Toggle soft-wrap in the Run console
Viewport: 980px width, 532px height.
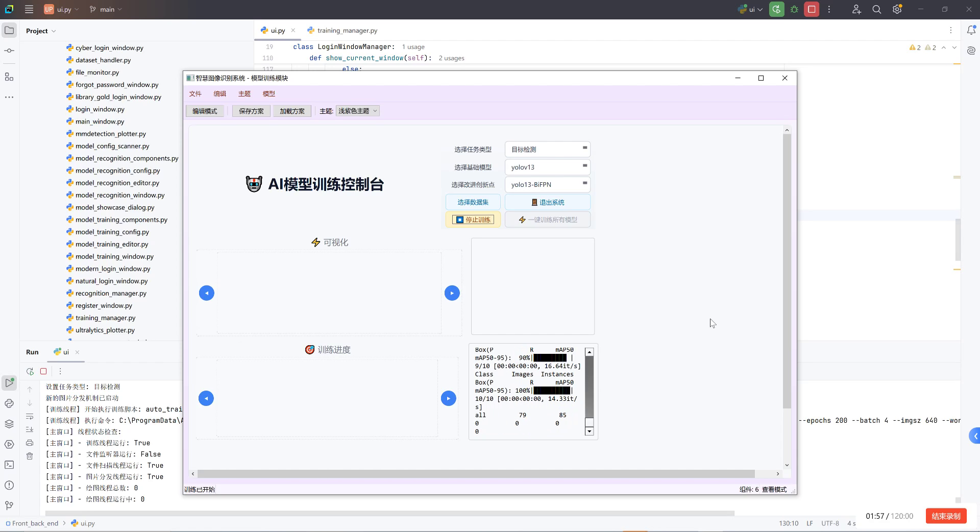tap(30, 416)
